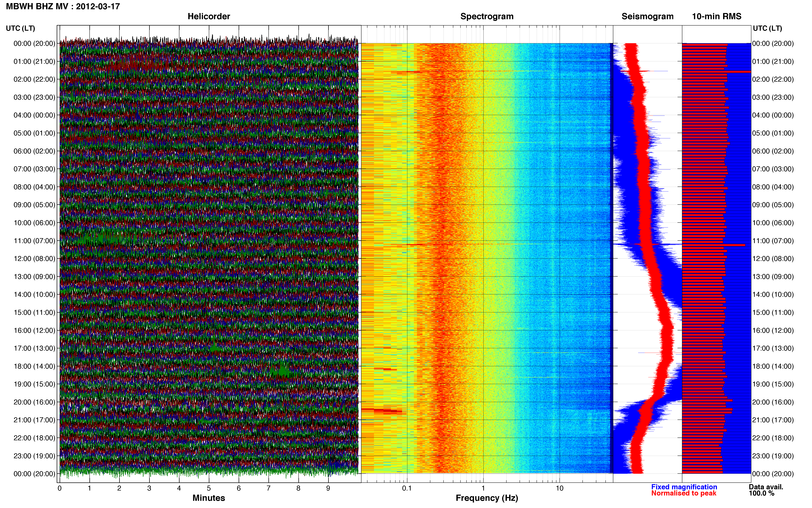
Task: Click the plot title 'MBWH BHZ MV : 2012-03-17'
Action: tap(63, 6)
